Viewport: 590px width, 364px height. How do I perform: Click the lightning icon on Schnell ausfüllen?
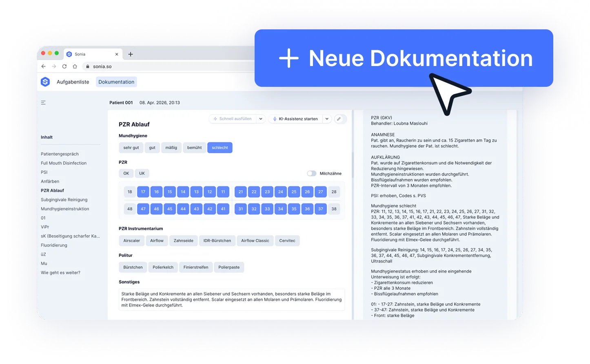pyautogui.click(x=215, y=119)
